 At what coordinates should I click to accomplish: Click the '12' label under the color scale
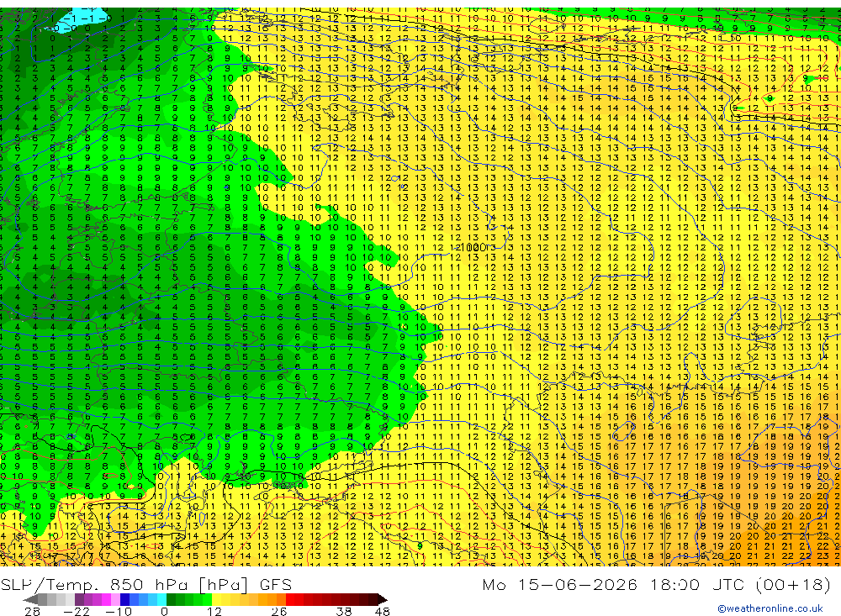pos(214,612)
